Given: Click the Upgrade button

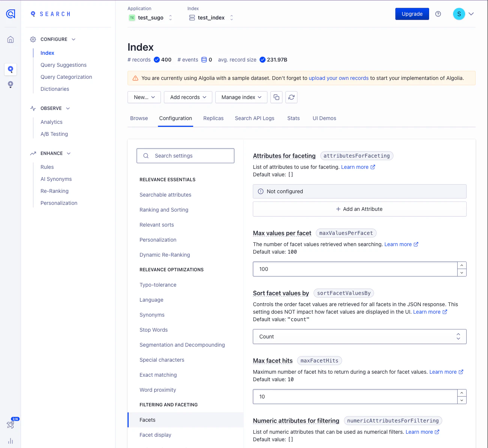Looking at the screenshot, I should point(412,14).
